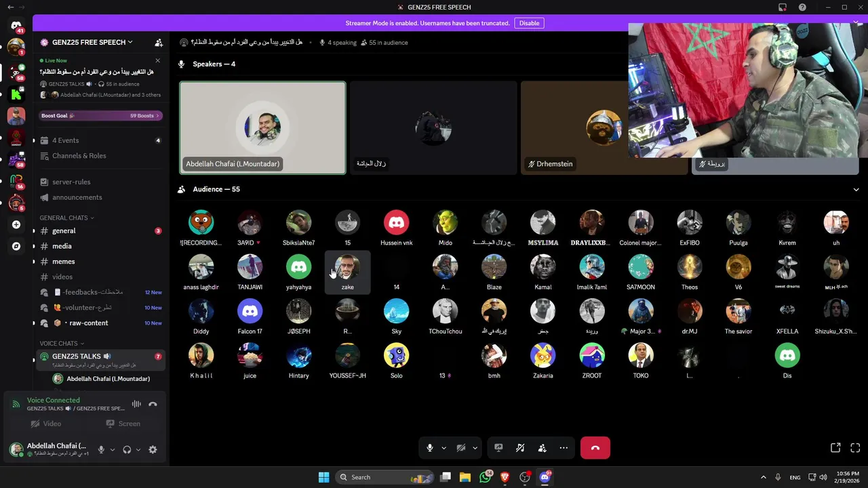Click audience member Solo's avatar
The height and width of the screenshot is (488, 868).
coord(397,355)
